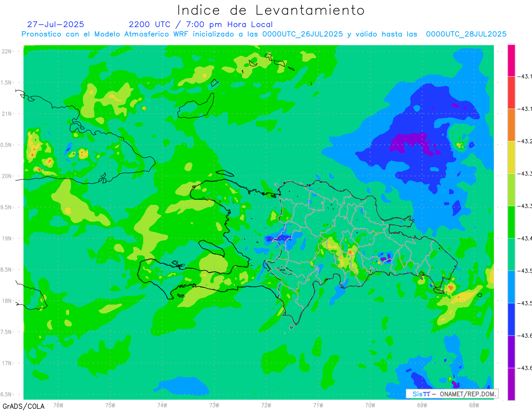The image size is (532, 411).
Task: Click latitude label '20N'
Action: click(x=7, y=176)
